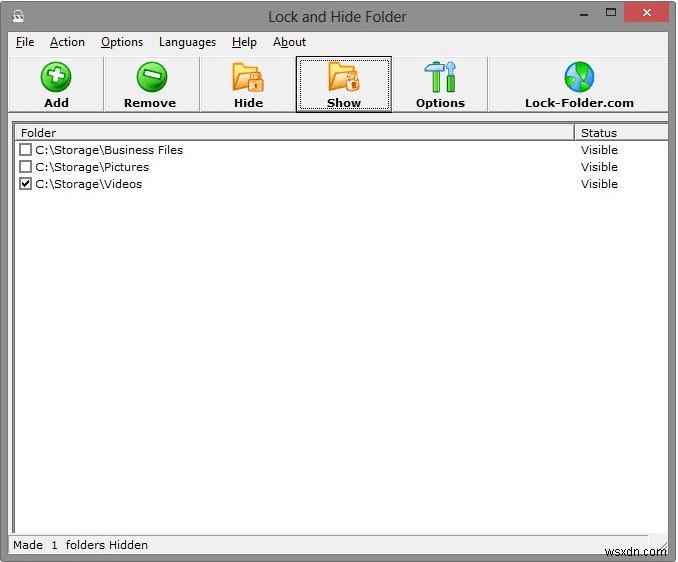Screen dimensions: 678x562
Task: Click the Remove folder minus icon
Action: 151,77
